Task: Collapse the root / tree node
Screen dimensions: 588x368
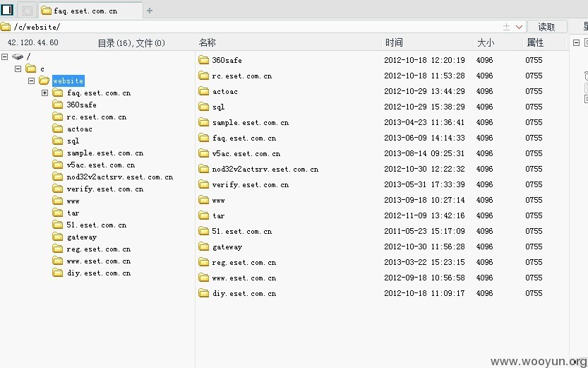Action: pos(4,57)
